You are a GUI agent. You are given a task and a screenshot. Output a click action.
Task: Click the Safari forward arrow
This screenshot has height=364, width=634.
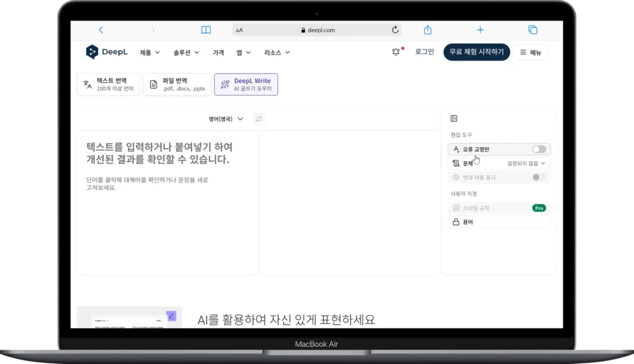[x=153, y=30]
